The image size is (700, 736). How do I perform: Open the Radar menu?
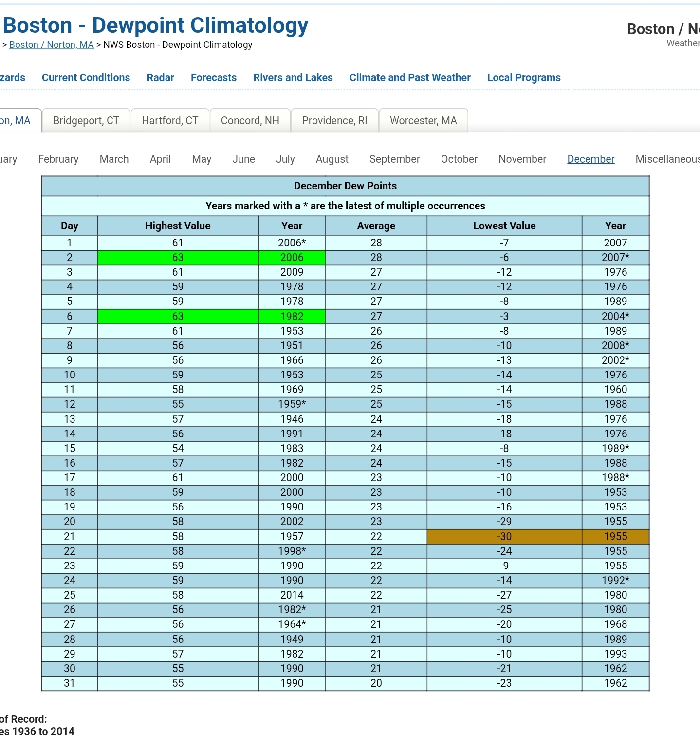160,78
